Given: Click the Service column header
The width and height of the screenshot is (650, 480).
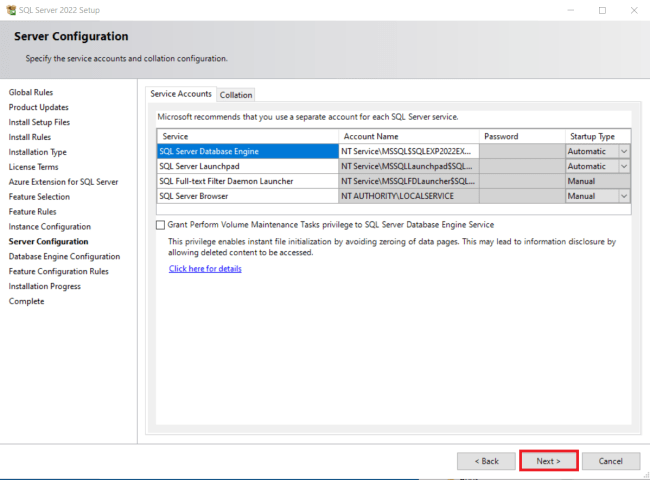Looking at the screenshot, I should coord(248,136).
